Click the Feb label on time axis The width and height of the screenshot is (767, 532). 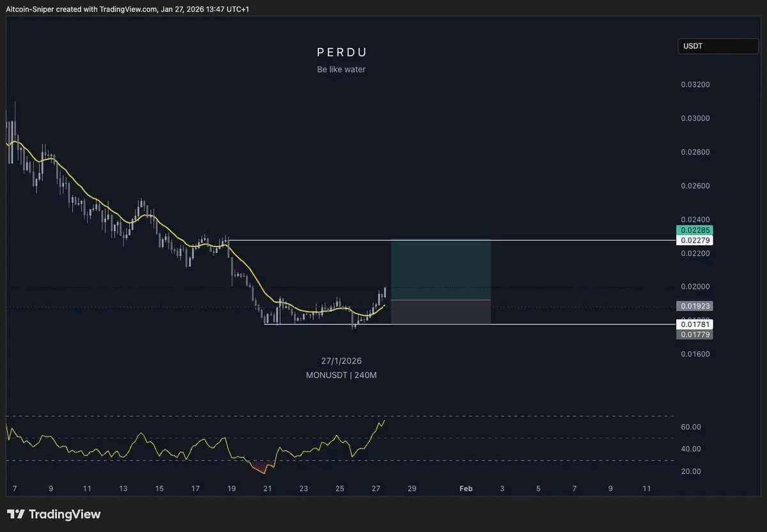(x=466, y=489)
